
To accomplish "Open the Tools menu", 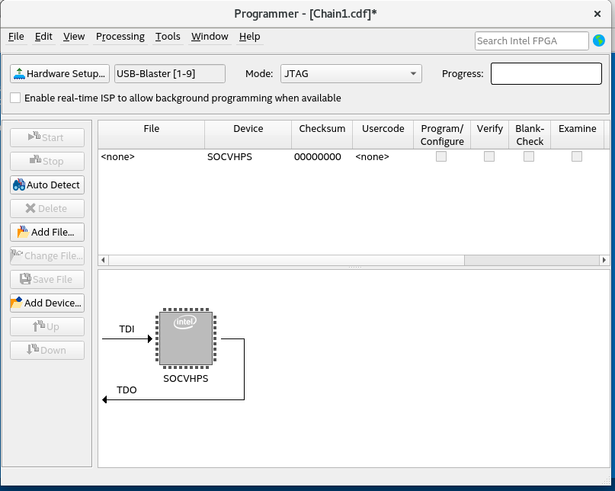I will [168, 36].
